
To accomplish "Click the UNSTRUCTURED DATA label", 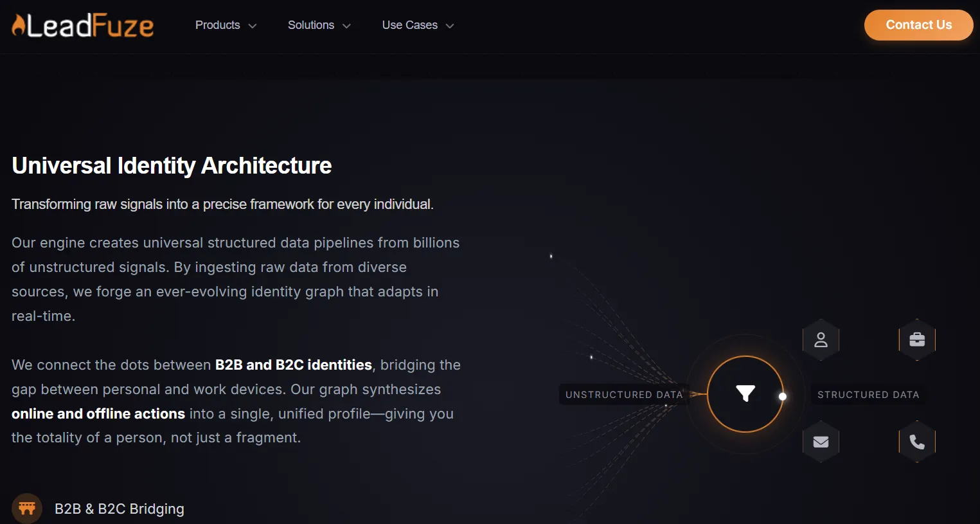I will point(623,394).
